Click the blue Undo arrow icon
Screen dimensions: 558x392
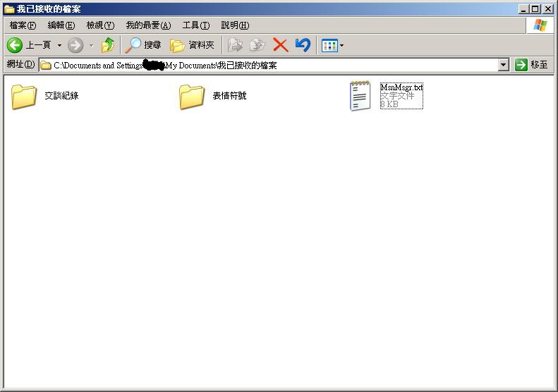[x=303, y=45]
